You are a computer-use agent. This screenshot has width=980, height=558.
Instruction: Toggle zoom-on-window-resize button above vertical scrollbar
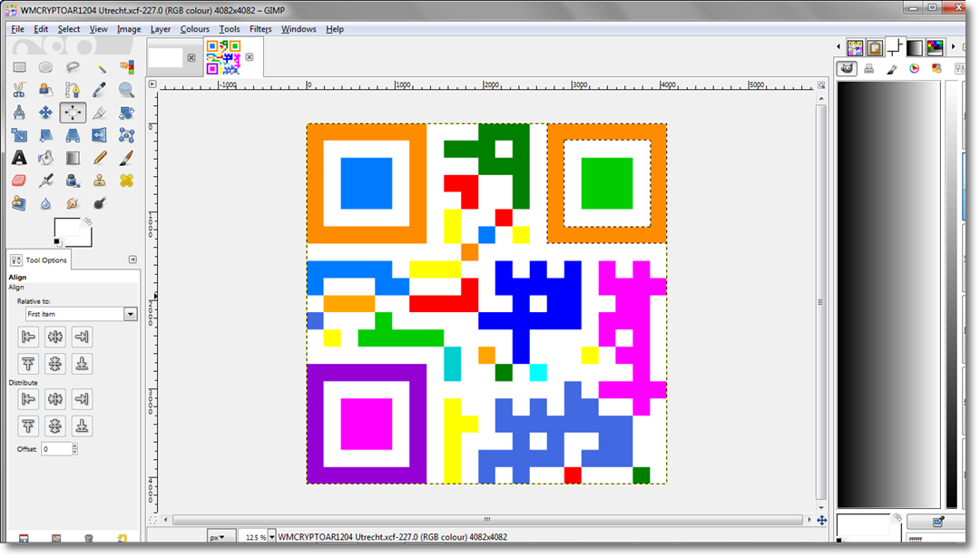(x=821, y=85)
